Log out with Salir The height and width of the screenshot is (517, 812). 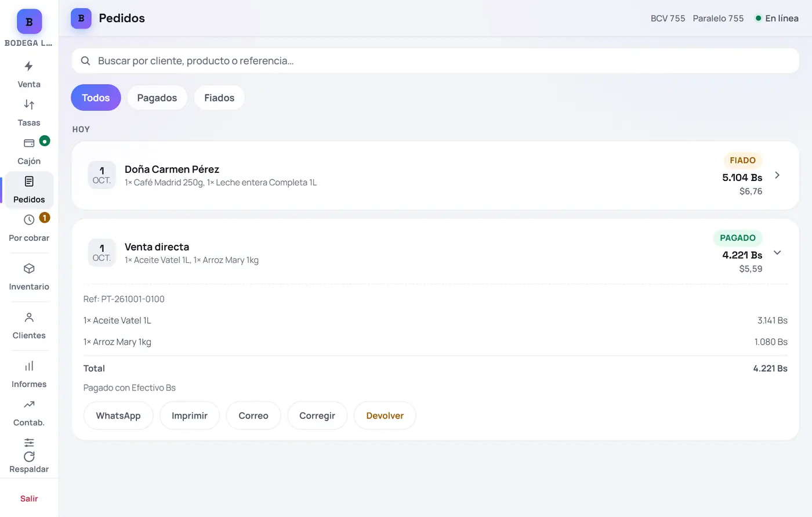tap(29, 498)
